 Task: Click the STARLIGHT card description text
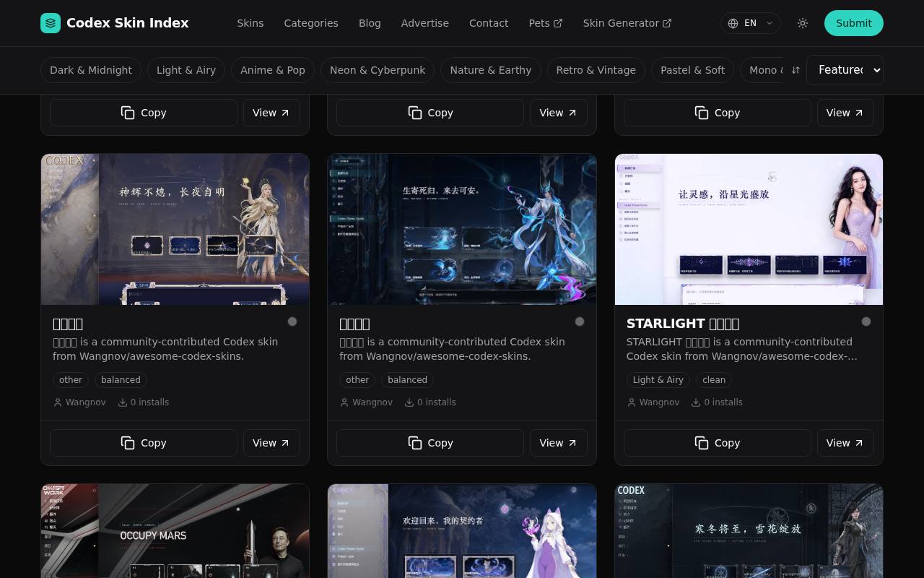click(x=742, y=349)
